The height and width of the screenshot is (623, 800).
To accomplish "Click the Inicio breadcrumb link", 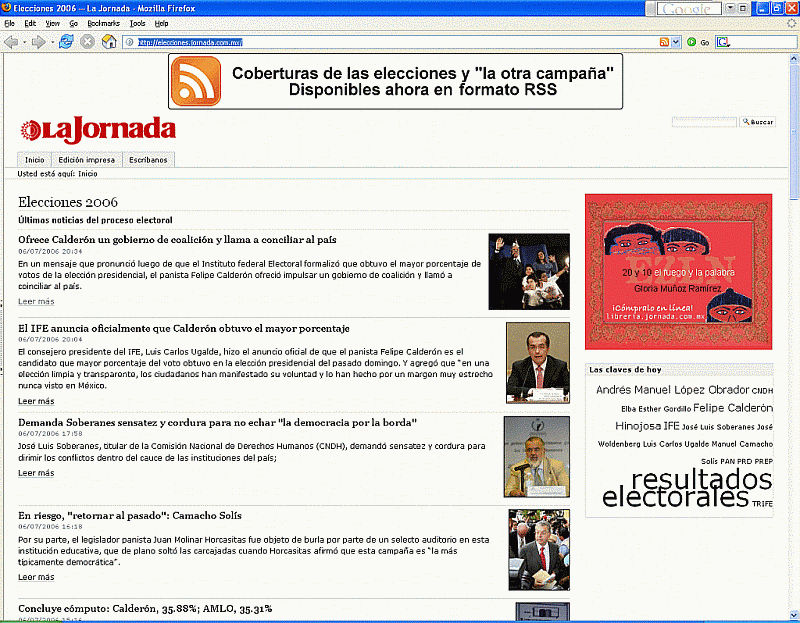I will pos(88,174).
